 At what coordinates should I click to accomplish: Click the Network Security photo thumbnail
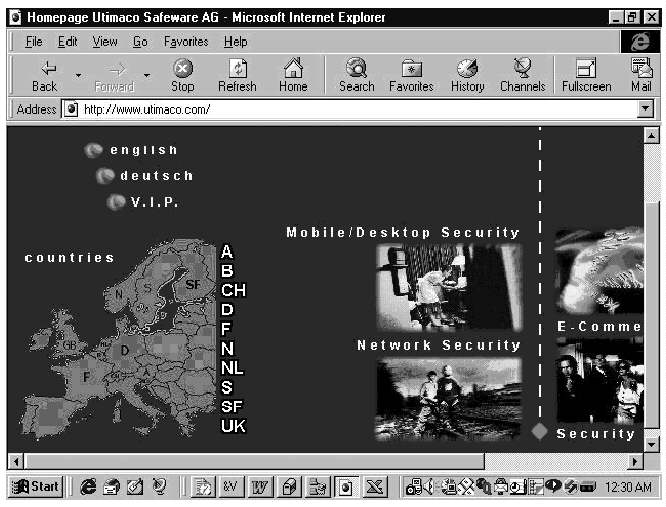tap(448, 398)
